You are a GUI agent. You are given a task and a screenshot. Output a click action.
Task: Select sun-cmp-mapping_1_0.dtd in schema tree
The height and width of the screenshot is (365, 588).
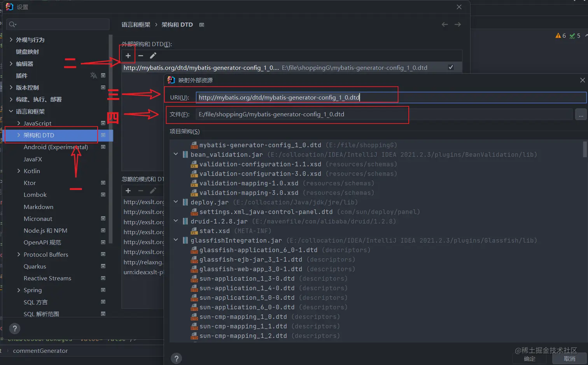(x=243, y=317)
